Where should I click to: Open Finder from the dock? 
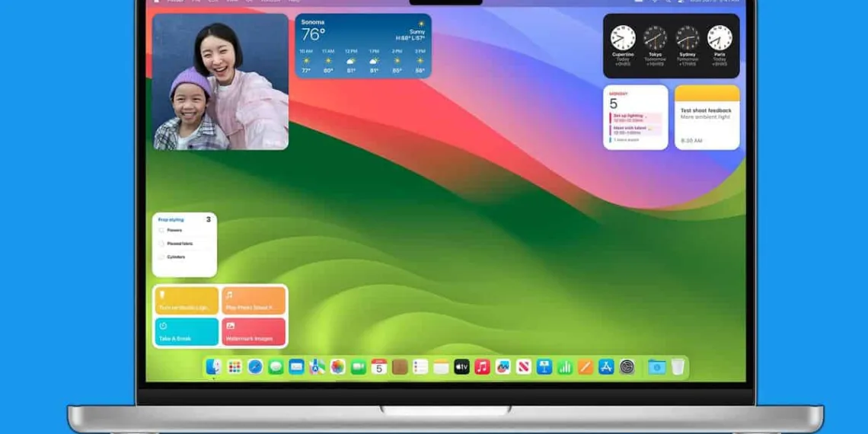point(214,367)
